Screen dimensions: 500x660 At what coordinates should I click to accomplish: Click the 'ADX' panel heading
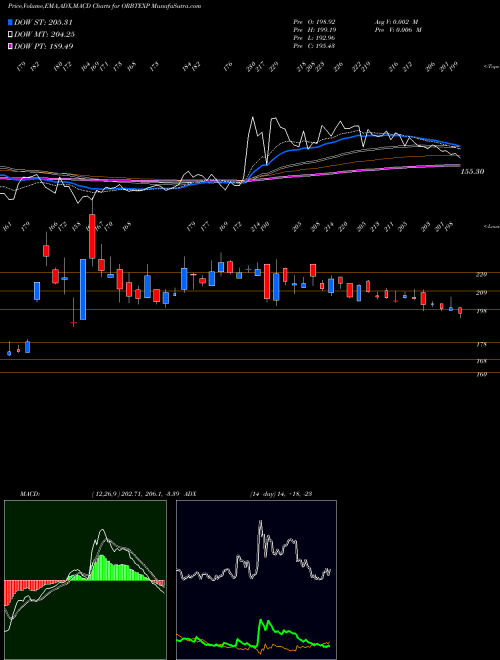(x=190, y=493)
